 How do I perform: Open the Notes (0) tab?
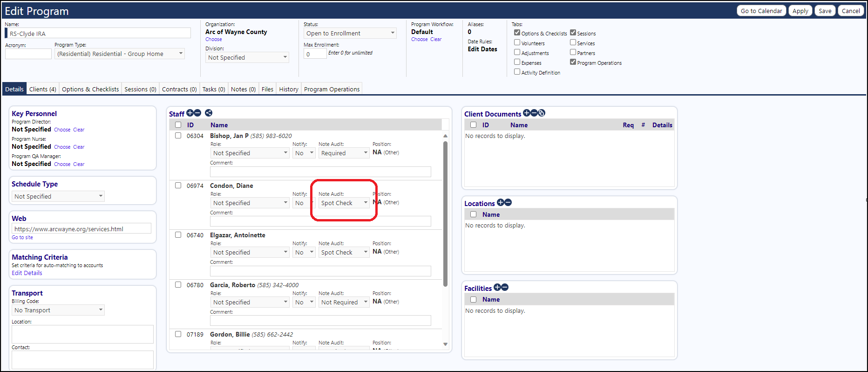pos(244,89)
